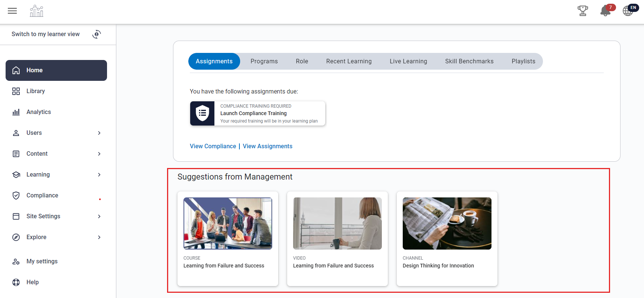Open the notifications bell
This screenshot has width=644, height=298.
(x=605, y=11)
